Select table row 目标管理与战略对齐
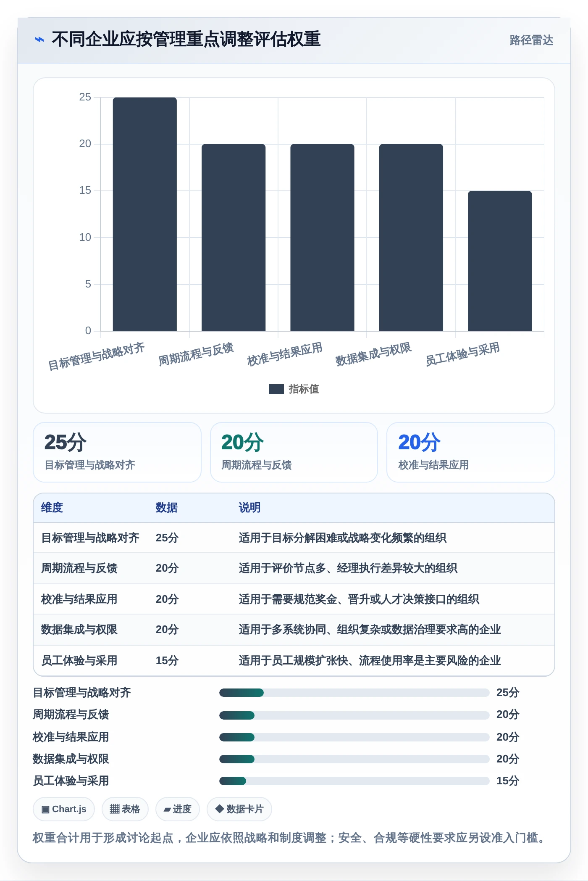 coord(294,538)
